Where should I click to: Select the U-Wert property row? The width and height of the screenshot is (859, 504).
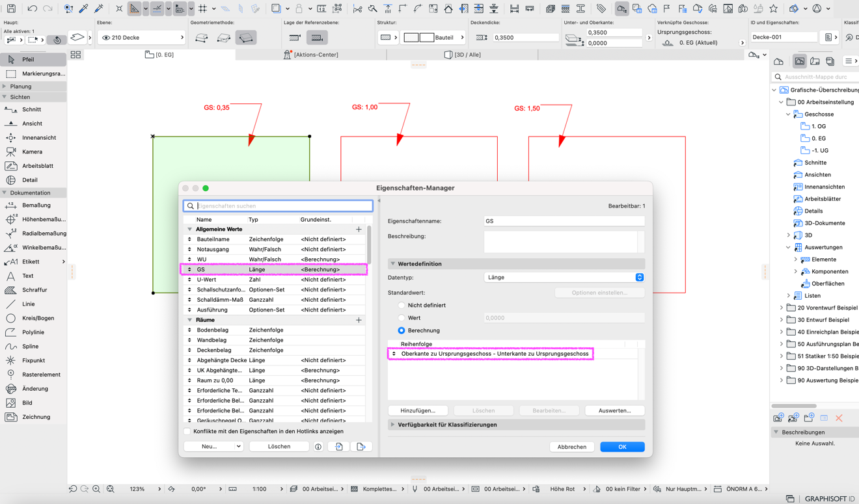pyautogui.click(x=273, y=280)
